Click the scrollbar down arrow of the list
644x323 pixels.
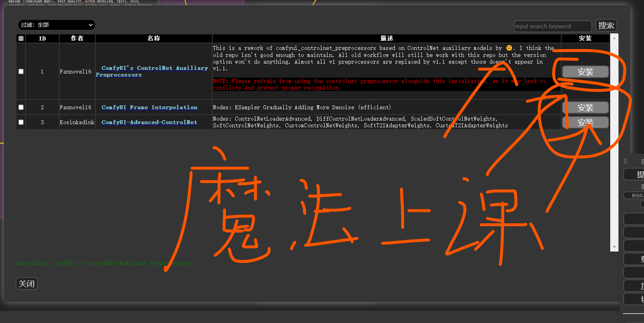614,247
